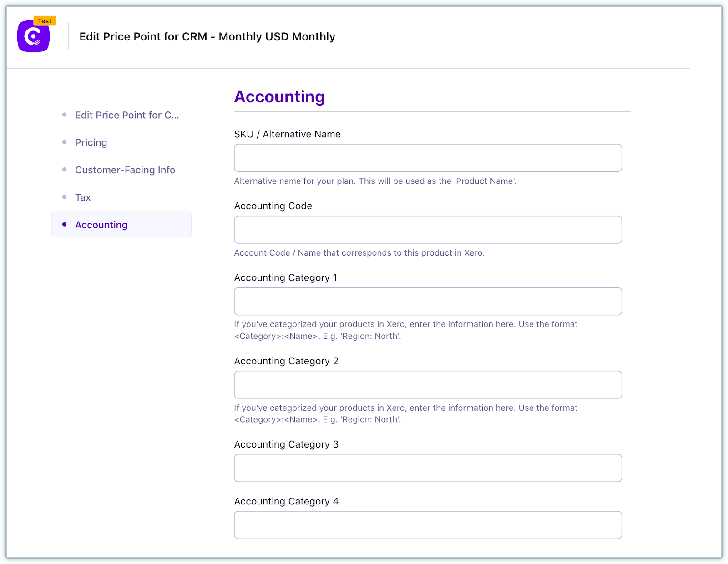
Task: Click the SKU / Alternative Name label
Action: (x=287, y=134)
